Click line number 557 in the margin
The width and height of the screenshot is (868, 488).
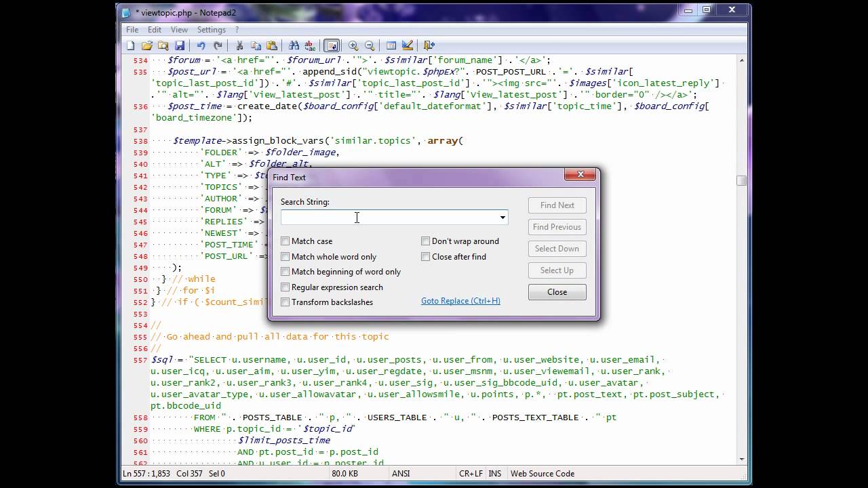pyautogui.click(x=140, y=360)
